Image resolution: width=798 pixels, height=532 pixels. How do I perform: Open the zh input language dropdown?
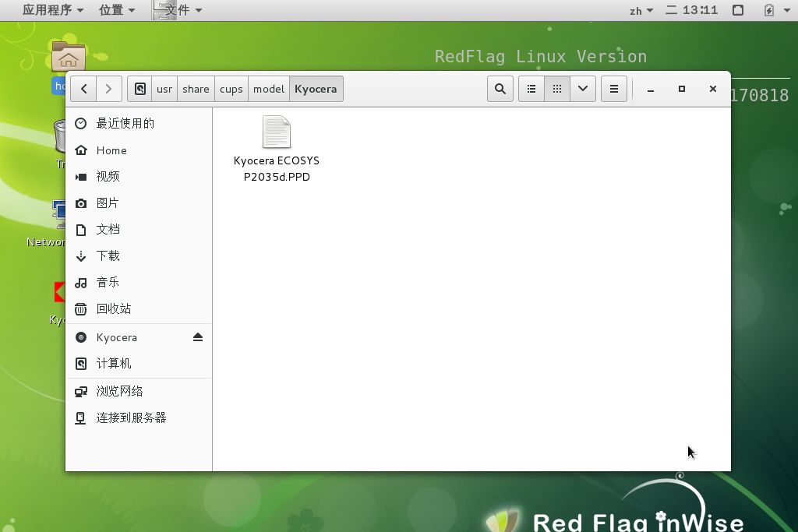[641, 11]
